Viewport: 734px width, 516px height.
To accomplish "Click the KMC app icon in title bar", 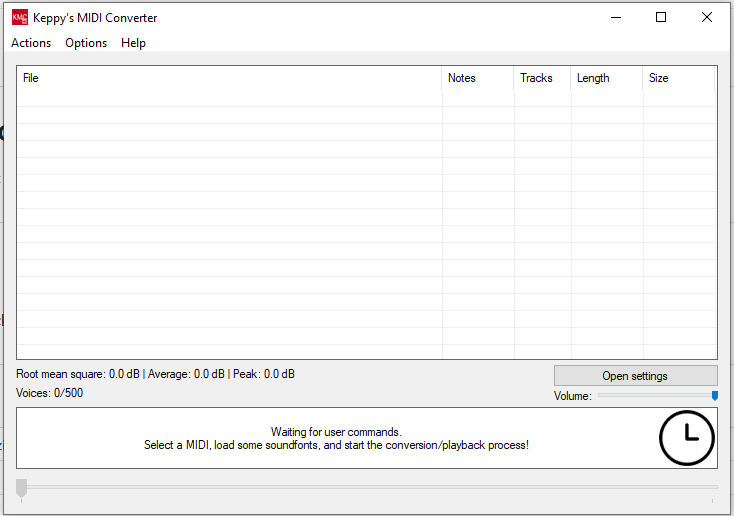I will click(20, 17).
